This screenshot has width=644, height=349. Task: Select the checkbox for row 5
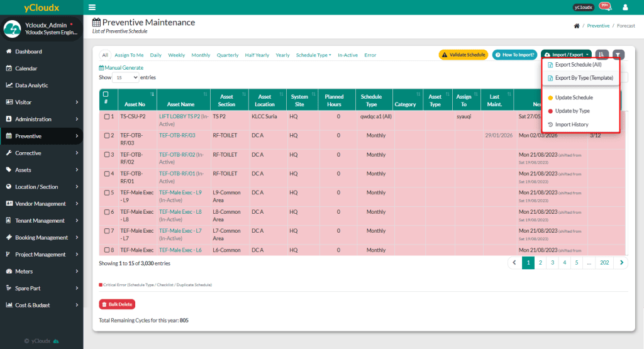click(x=107, y=193)
